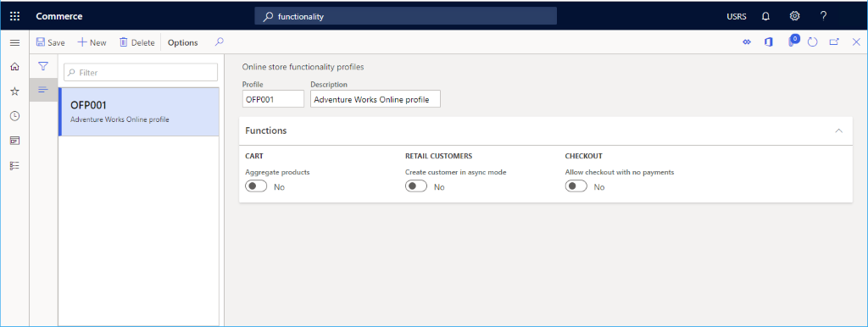
Task: Open the personalization diamond icon
Action: coord(746,42)
